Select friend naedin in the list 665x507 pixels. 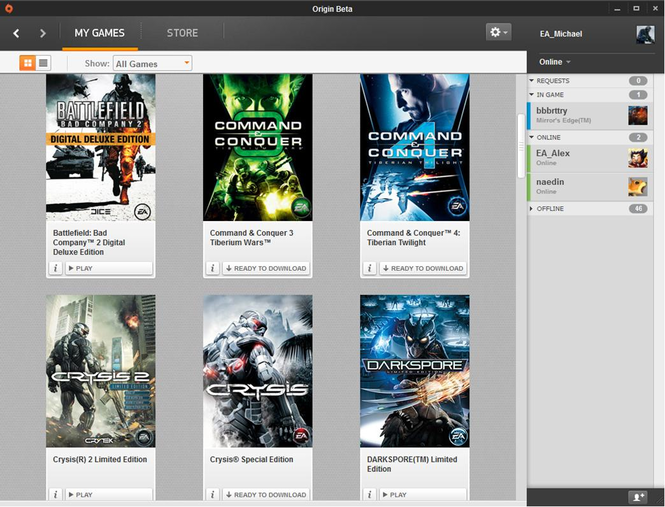(x=590, y=187)
